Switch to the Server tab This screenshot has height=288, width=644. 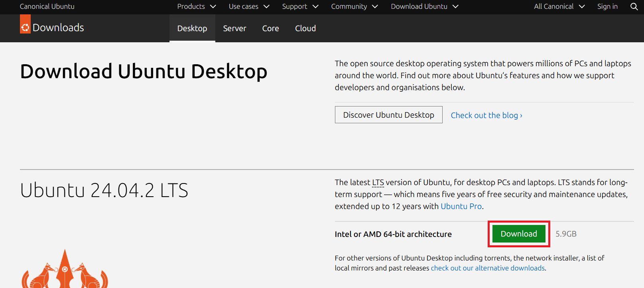[234, 28]
